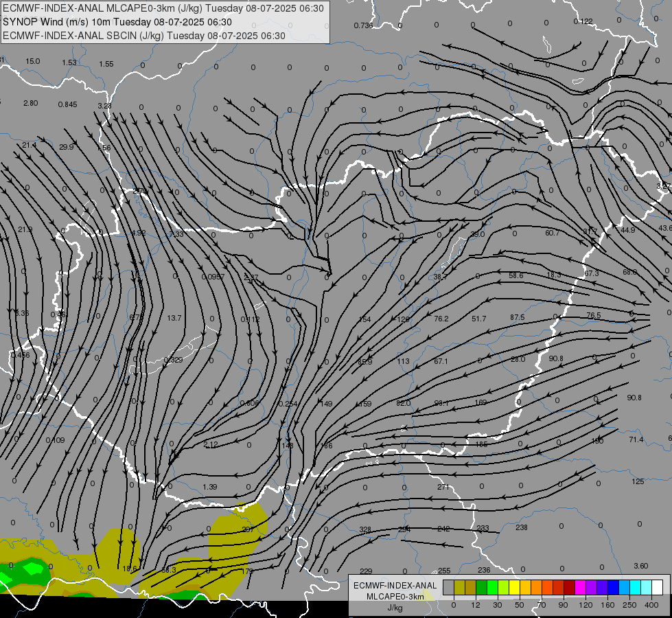Click the map value 29.9

click(67, 147)
